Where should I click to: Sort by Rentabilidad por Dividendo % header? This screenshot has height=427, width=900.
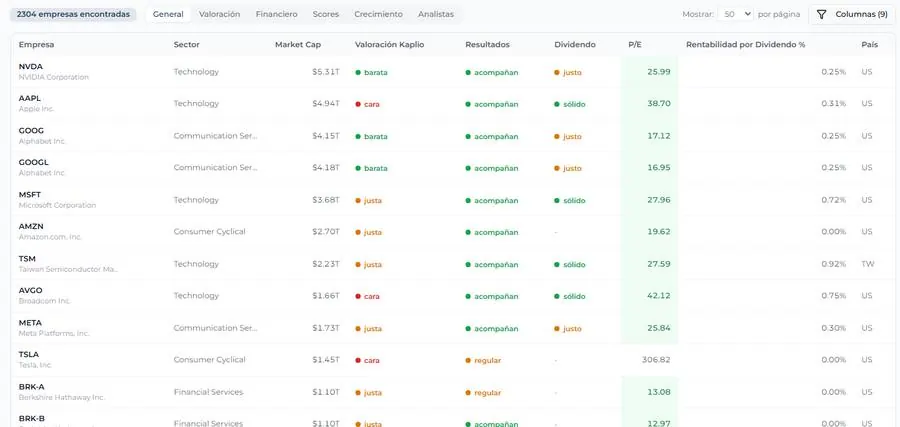click(x=746, y=44)
